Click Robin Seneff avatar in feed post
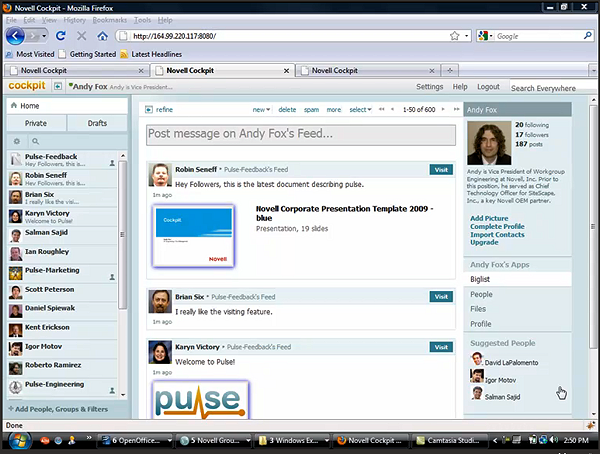Image resolution: width=600 pixels, height=454 pixels. click(160, 175)
